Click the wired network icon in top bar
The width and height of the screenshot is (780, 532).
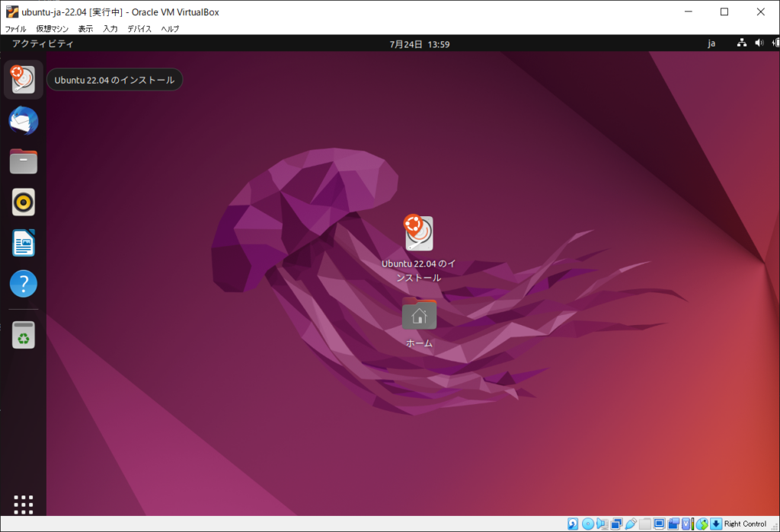click(x=741, y=43)
